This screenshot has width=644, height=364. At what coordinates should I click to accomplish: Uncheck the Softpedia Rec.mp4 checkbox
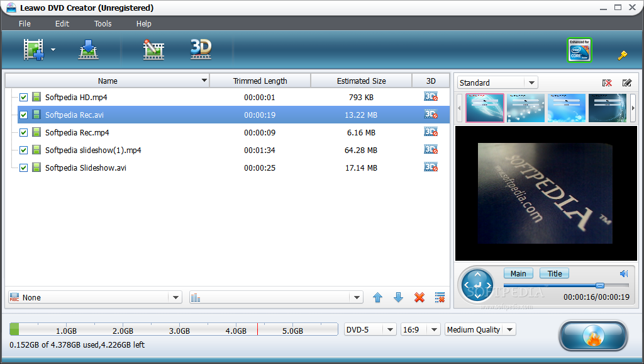[x=23, y=133]
